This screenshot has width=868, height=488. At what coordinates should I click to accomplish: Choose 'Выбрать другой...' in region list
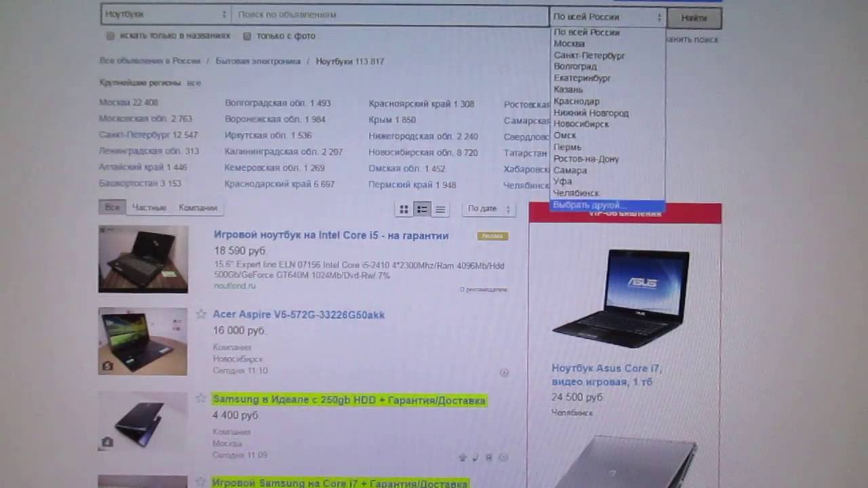pyautogui.click(x=608, y=205)
